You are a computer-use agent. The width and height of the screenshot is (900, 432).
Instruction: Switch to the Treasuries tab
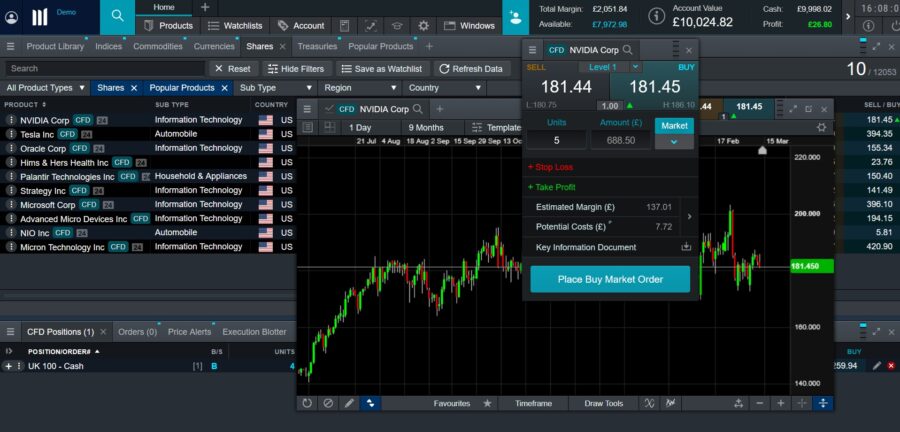click(317, 46)
